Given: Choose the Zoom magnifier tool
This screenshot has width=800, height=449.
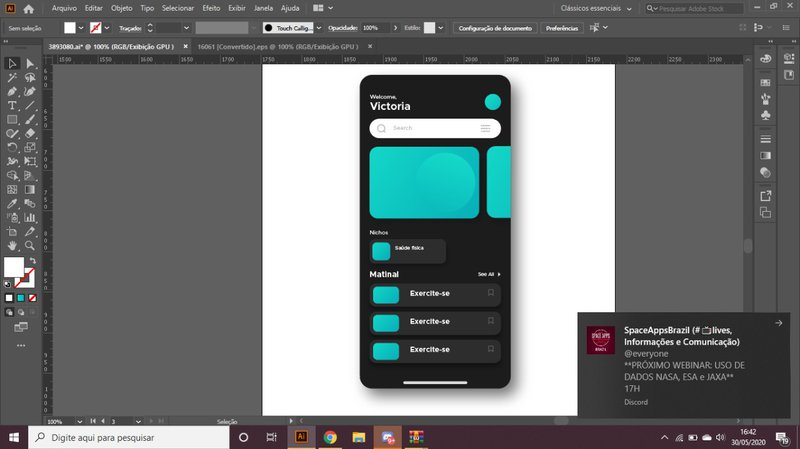Looking at the screenshot, I should 30,245.
